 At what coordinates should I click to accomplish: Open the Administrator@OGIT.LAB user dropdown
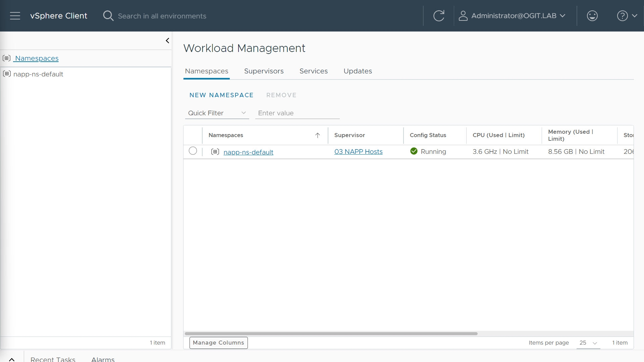pos(513,16)
